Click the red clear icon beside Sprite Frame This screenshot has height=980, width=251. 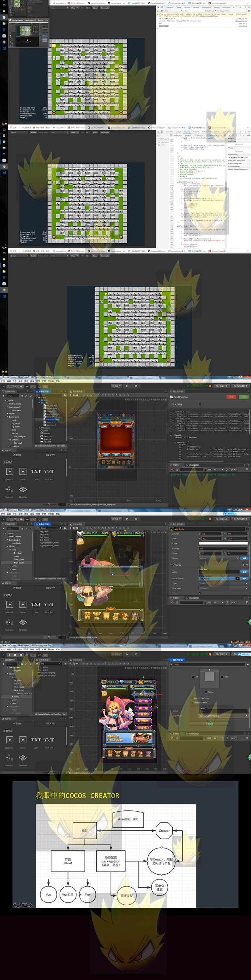tap(238, 578)
